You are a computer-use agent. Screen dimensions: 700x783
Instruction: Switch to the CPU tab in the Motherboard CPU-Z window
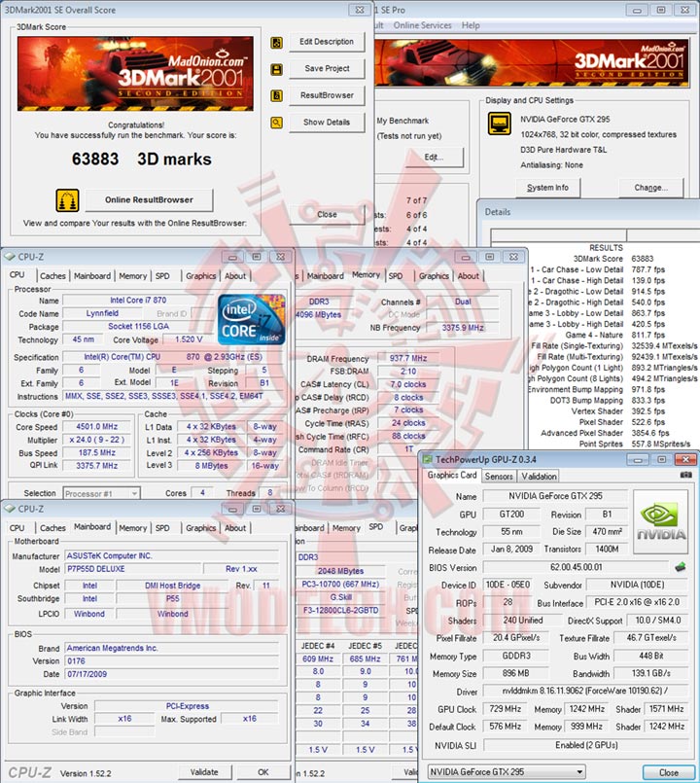[17, 528]
